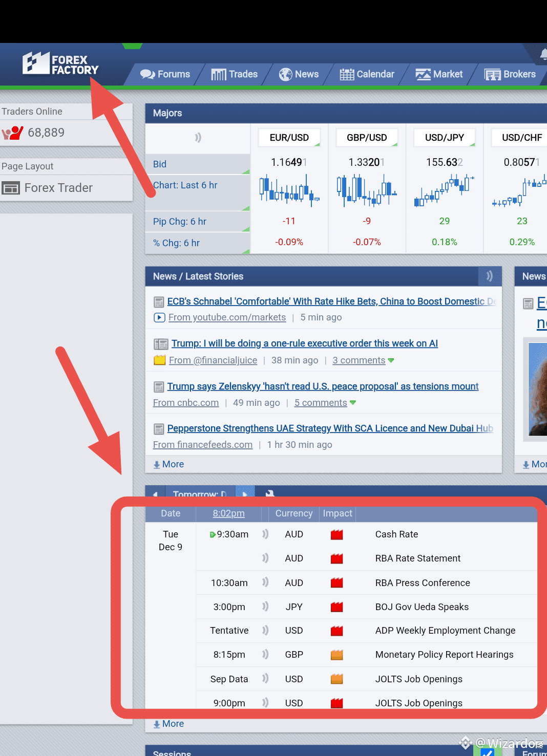Open the Bid row dropdown
Viewport: 547px width, 756px height.
pos(198,164)
